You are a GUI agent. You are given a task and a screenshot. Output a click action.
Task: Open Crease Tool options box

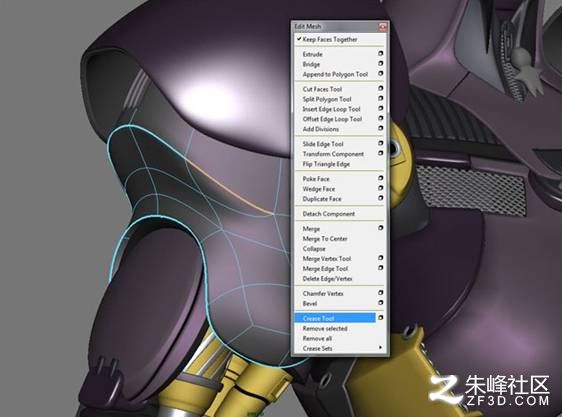tap(381, 318)
